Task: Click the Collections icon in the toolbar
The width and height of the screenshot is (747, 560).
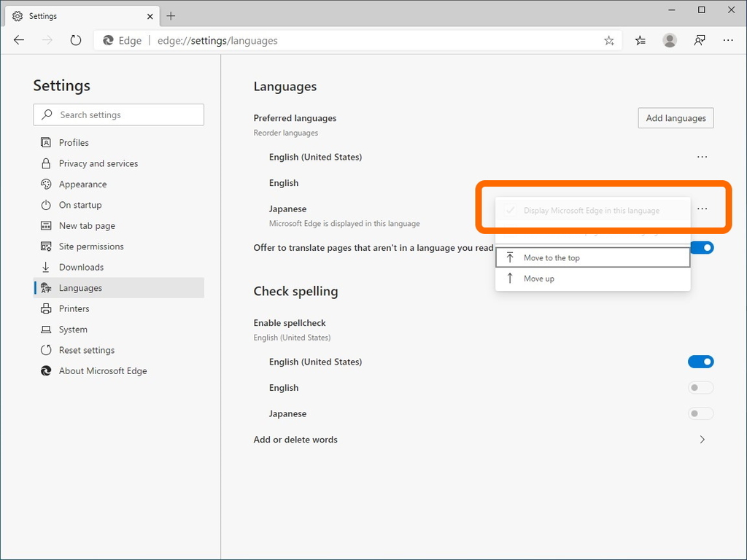Action: pos(640,40)
